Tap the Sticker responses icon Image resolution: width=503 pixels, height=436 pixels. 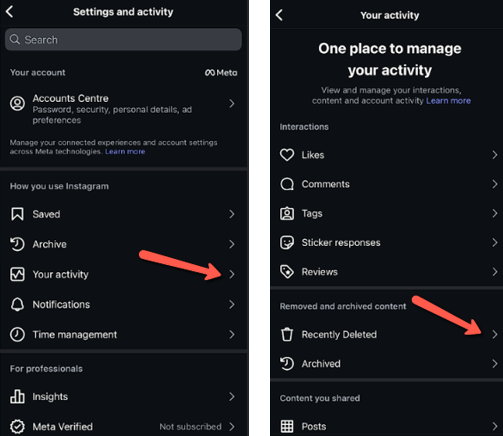[287, 242]
